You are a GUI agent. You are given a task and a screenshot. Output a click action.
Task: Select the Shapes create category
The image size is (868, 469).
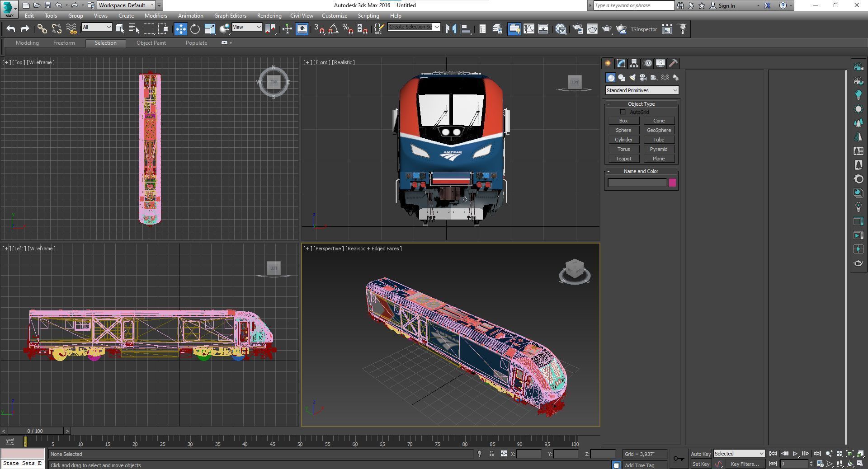tap(622, 78)
